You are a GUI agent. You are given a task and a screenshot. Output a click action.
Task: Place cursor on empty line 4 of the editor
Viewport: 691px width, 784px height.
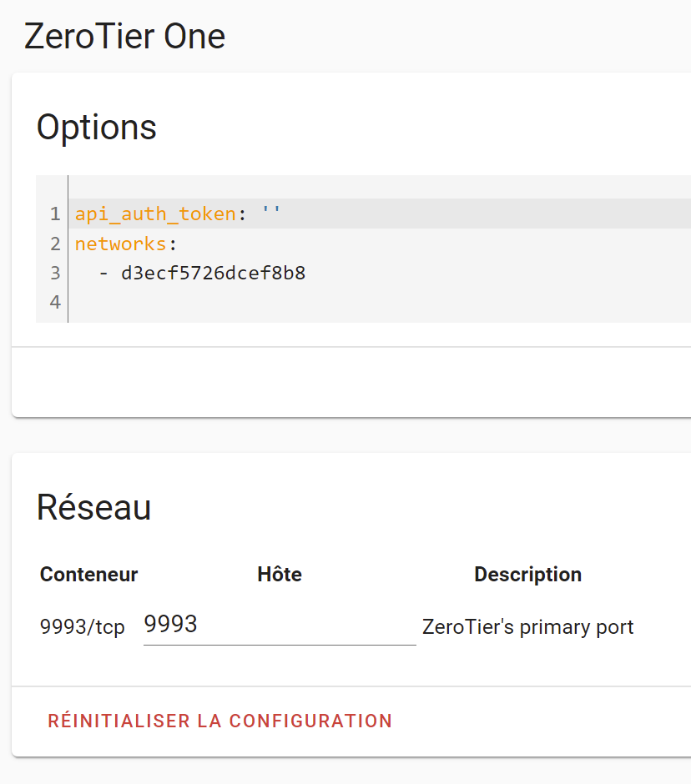click(379, 302)
